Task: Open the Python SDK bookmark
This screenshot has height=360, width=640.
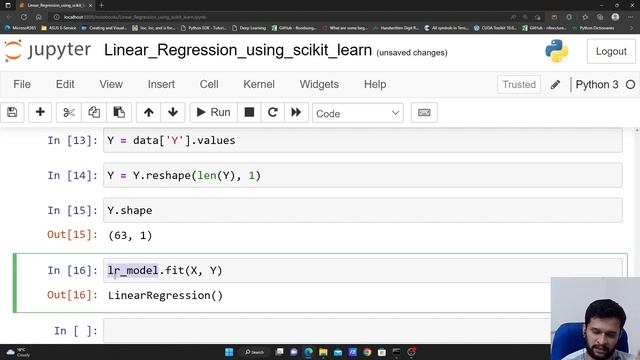Action: [203, 28]
